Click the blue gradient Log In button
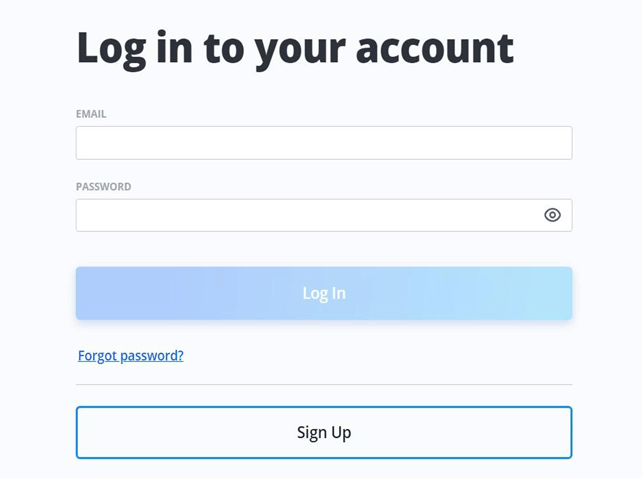 [x=323, y=293]
